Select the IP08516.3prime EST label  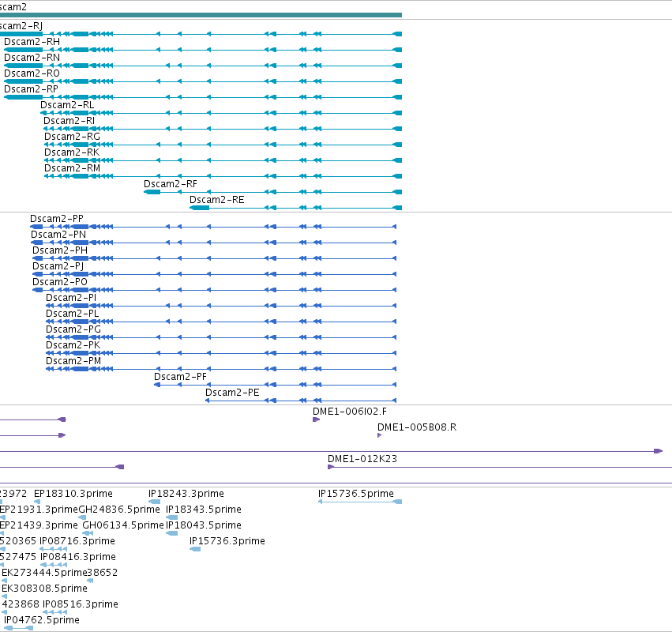(80, 604)
